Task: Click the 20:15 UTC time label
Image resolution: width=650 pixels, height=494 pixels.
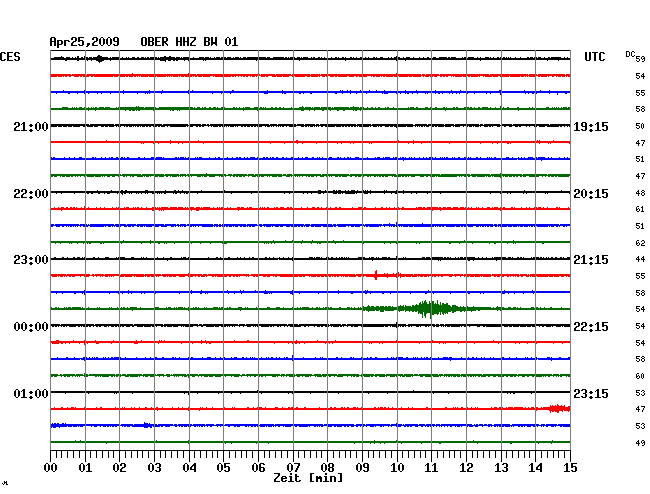Action: pos(591,194)
